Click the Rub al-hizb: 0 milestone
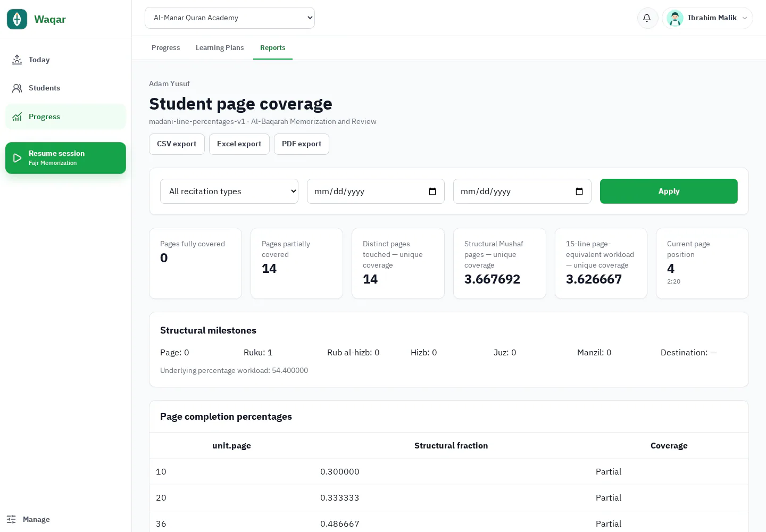Viewport: 766px width, 532px height. tap(353, 352)
